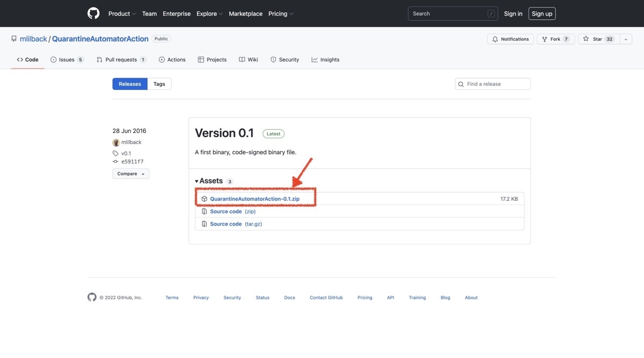Open the Enterprise page

pyautogui.click(x=177, y=14)
